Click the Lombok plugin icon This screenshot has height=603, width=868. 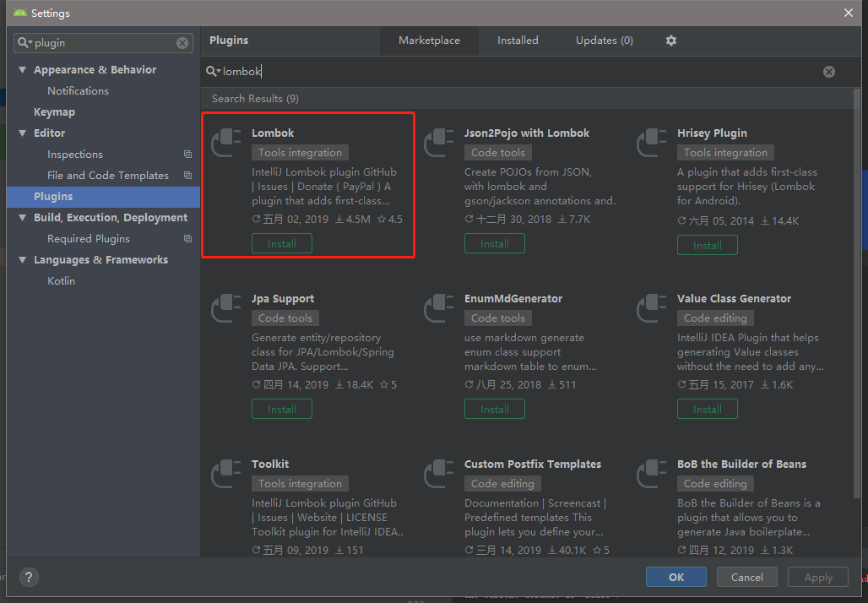coord(225,142)
